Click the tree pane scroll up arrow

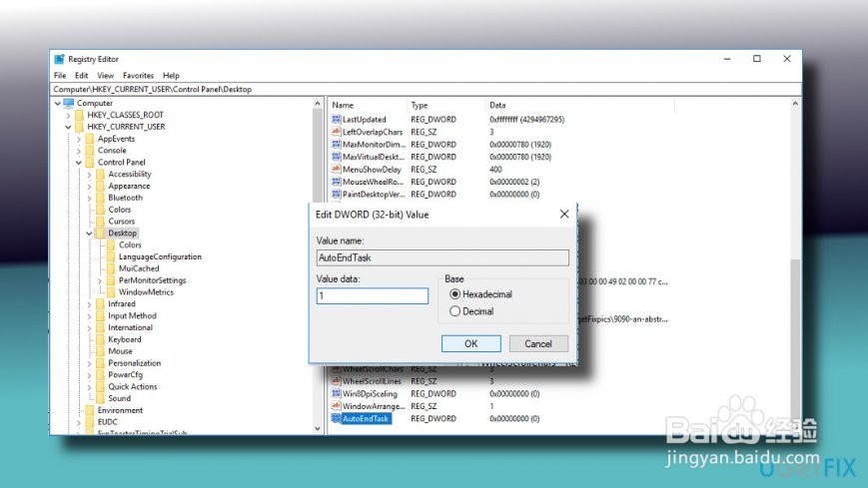pyautogui.click(x=318, y=104)
